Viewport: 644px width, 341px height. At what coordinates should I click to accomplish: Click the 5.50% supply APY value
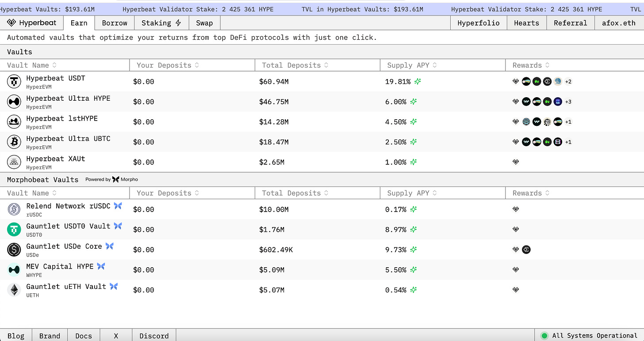396,269
